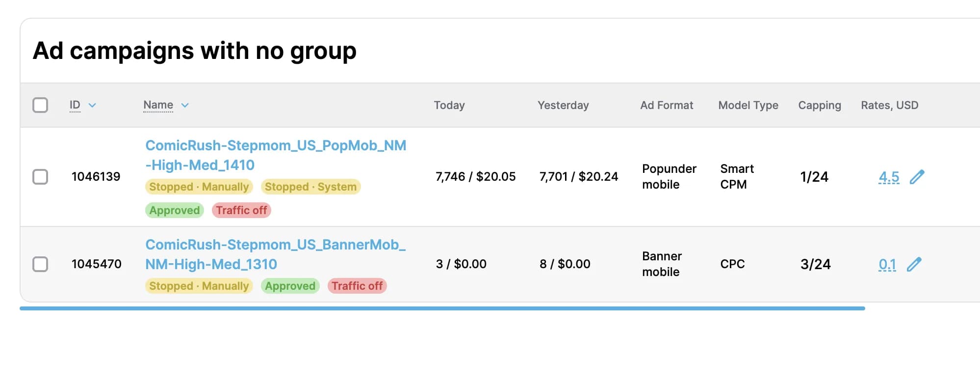This screenshot has width=980, height=387.
Task: Click the Rates, USD column header
Action: [890, 105]
